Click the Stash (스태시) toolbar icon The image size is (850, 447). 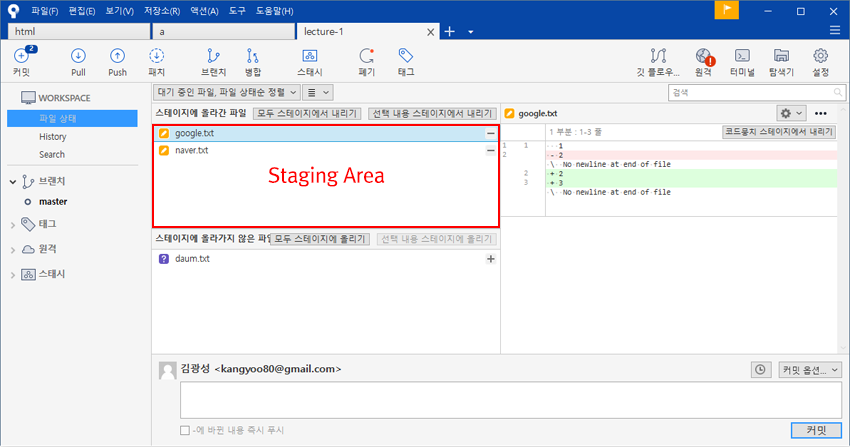point(310,61)
